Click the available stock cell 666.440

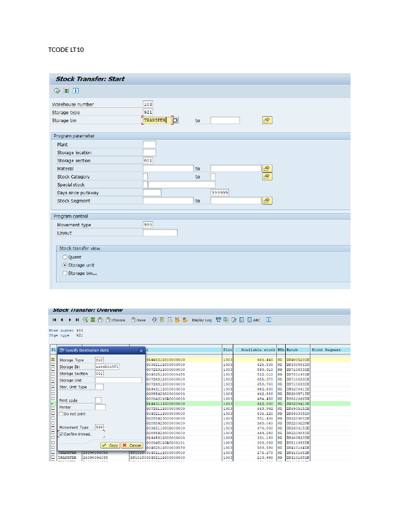[x=264, y=360]
